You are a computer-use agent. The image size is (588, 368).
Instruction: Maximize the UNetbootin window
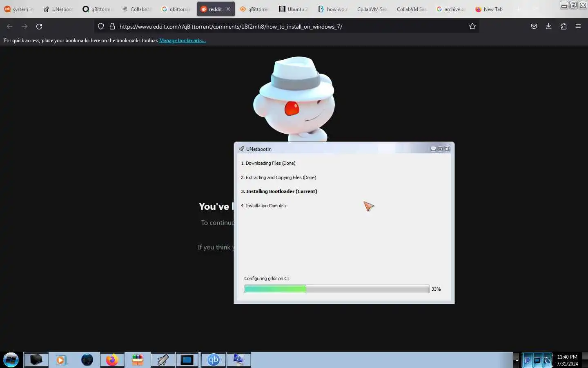(x=440, y=149)
